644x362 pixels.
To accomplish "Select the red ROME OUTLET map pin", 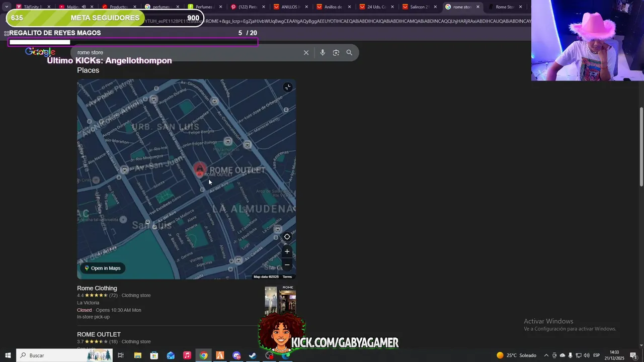I will tap(200, 169).
